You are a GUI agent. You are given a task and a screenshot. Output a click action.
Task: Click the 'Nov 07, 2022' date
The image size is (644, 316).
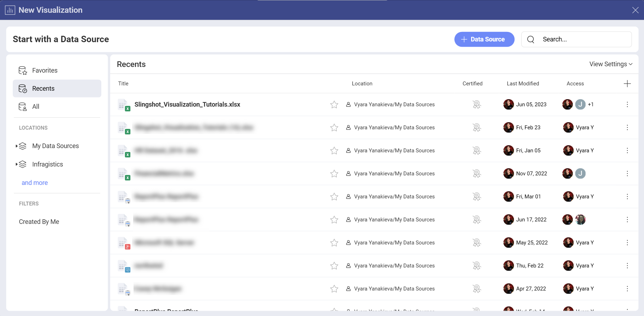532,174
